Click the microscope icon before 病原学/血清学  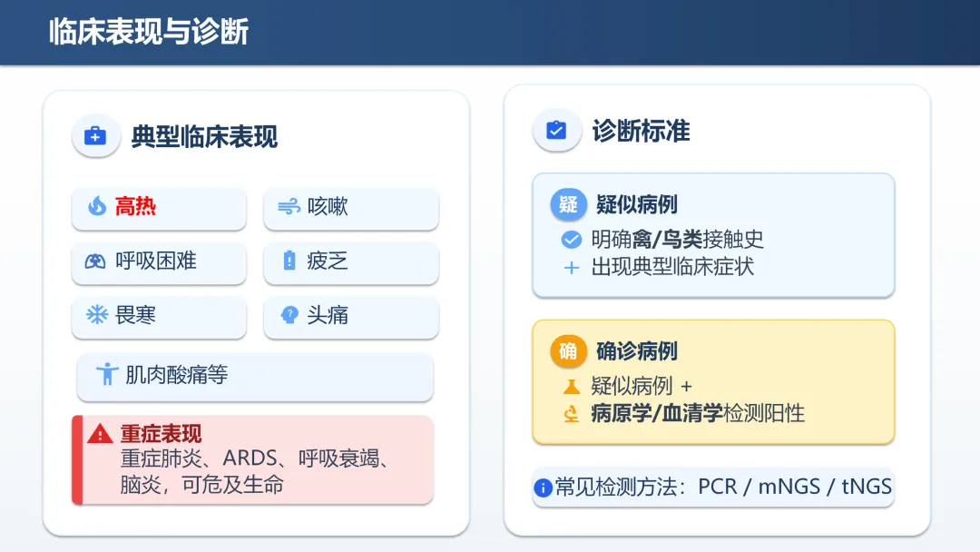pos(572,414)
